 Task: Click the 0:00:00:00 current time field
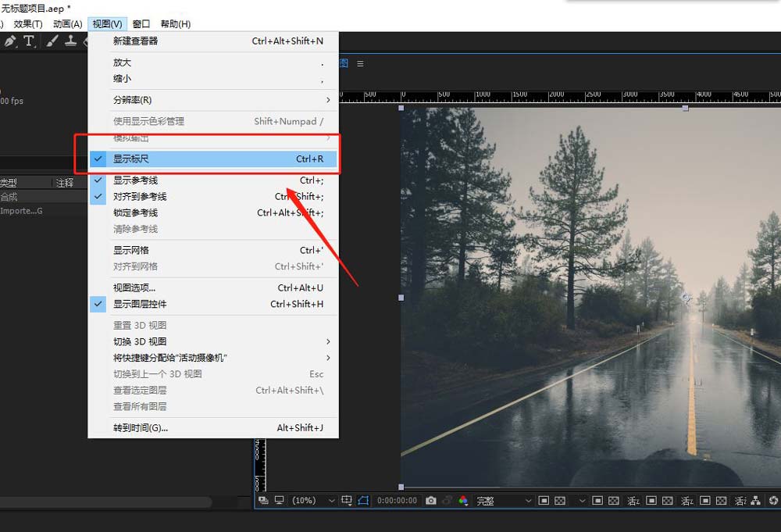tap(397, 500)
